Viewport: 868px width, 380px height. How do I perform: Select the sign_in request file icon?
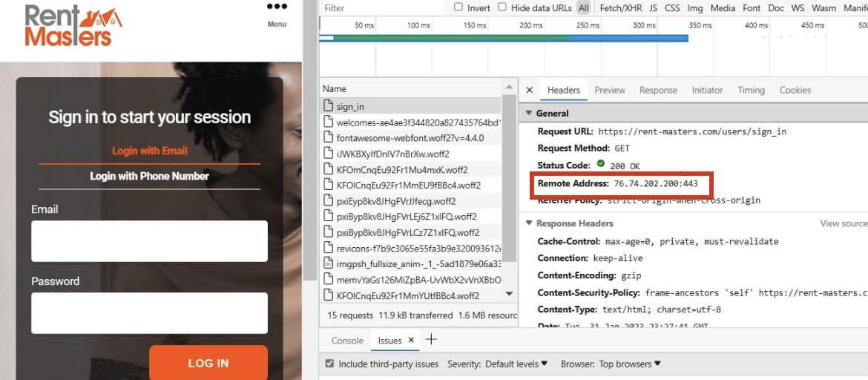click(329, 107)
